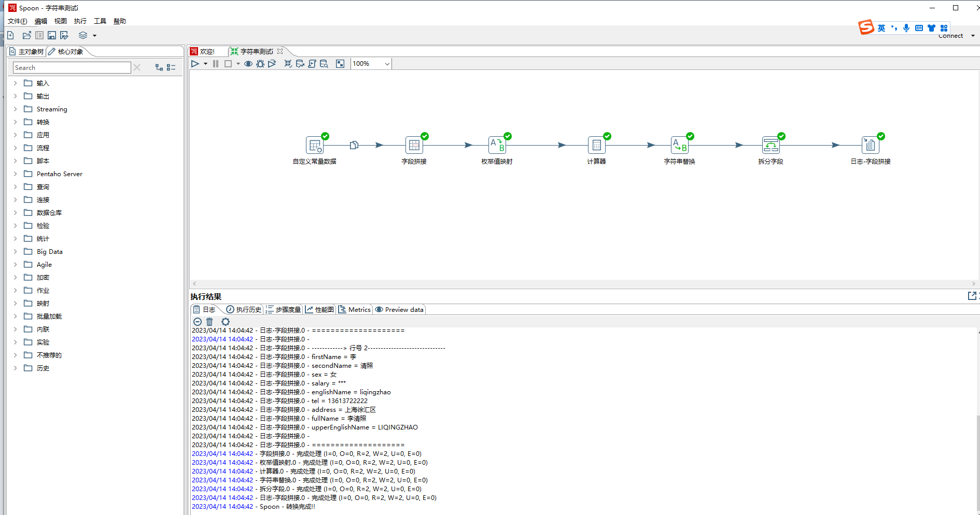The width and height of the screenshot is (980, 515).
Task: Expand the Big Data category
Action: point(15,252)
